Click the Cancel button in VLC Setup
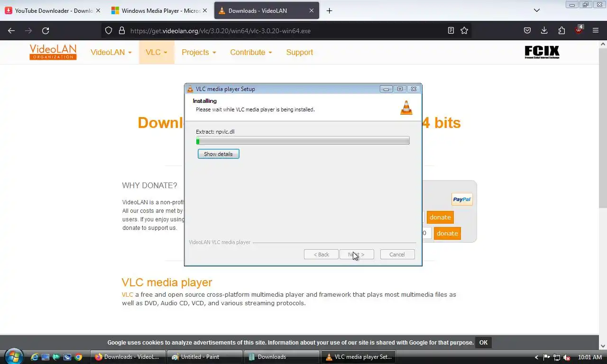607x364 pixels. click(397, 255)
